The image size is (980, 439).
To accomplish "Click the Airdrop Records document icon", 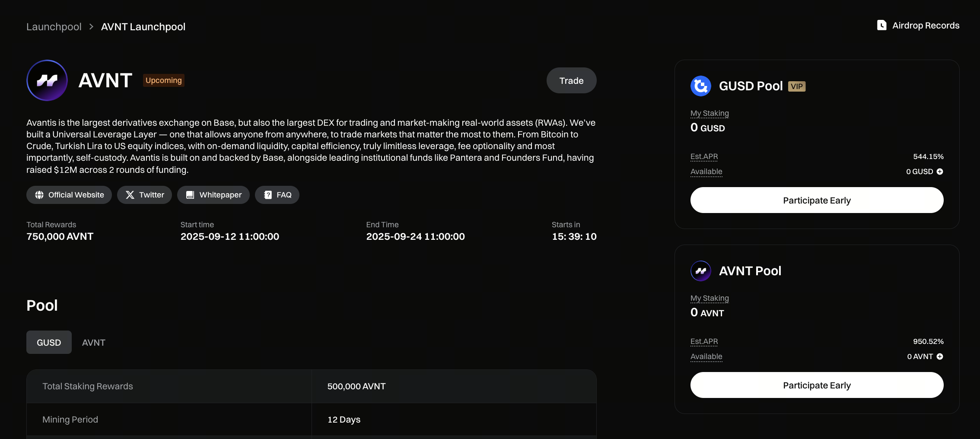I will 881,25.
